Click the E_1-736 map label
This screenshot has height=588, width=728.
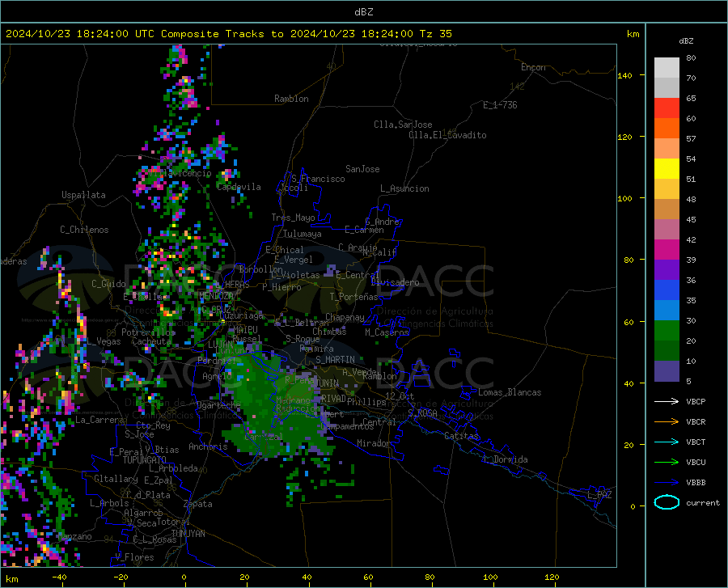pyautogui.click(x=500, y=105)
